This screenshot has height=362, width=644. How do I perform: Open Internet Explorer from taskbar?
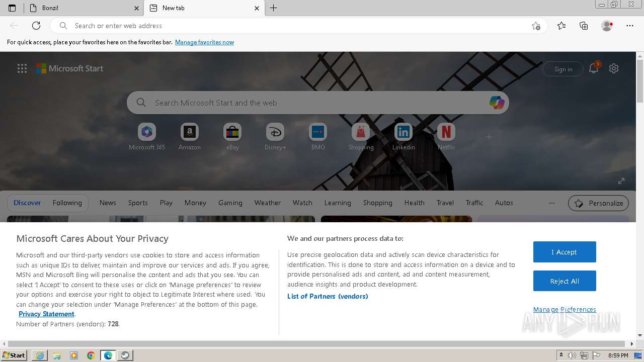pyautogui.click(x=40, y=355)
